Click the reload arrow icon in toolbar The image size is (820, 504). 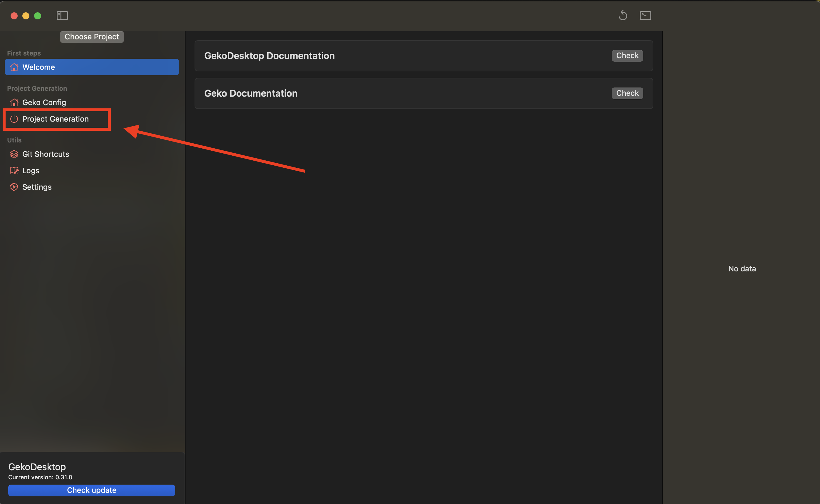(622, 15)
